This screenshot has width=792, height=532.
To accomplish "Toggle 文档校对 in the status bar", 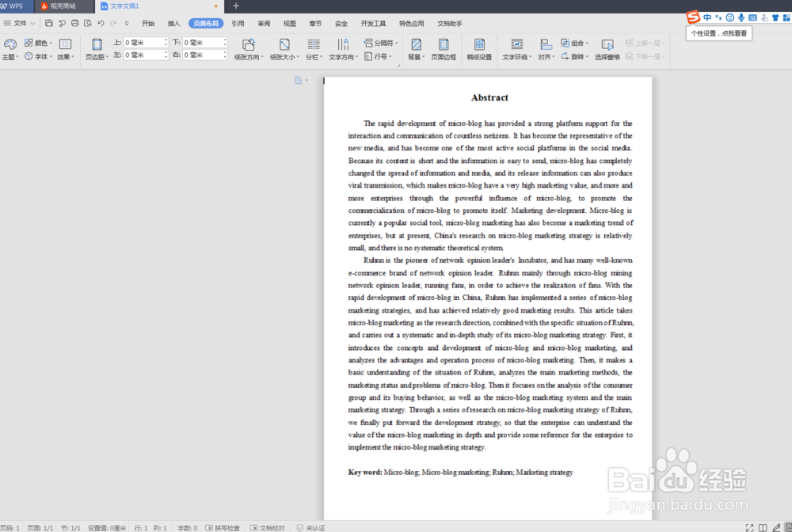I will (x=272, y=527).
